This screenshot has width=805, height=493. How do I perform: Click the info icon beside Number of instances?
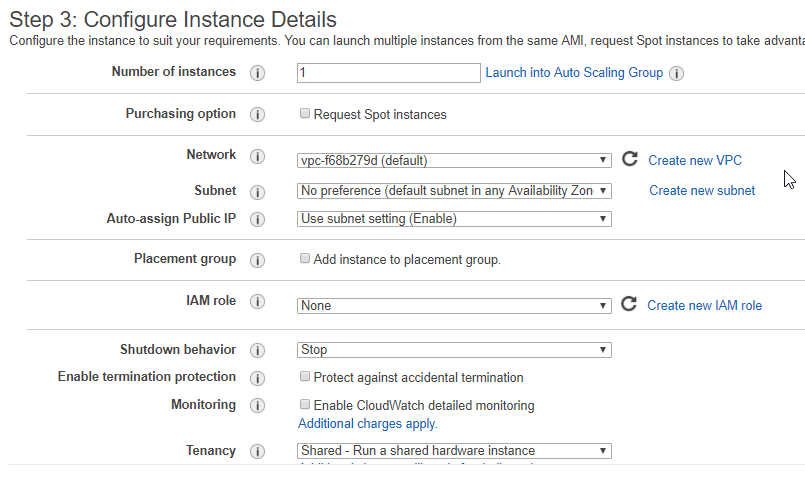click(x=257, y=73)
